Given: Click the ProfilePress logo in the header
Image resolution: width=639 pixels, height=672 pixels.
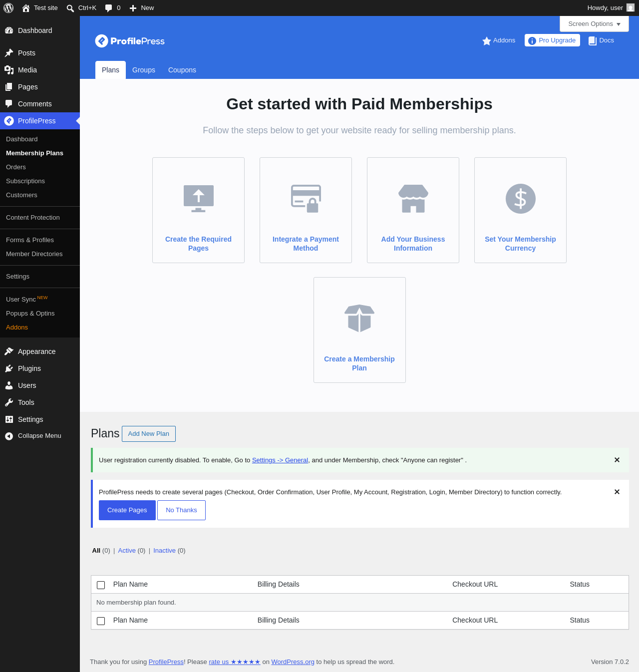Looking at the screenshot, I should click(x=130, y=41).
